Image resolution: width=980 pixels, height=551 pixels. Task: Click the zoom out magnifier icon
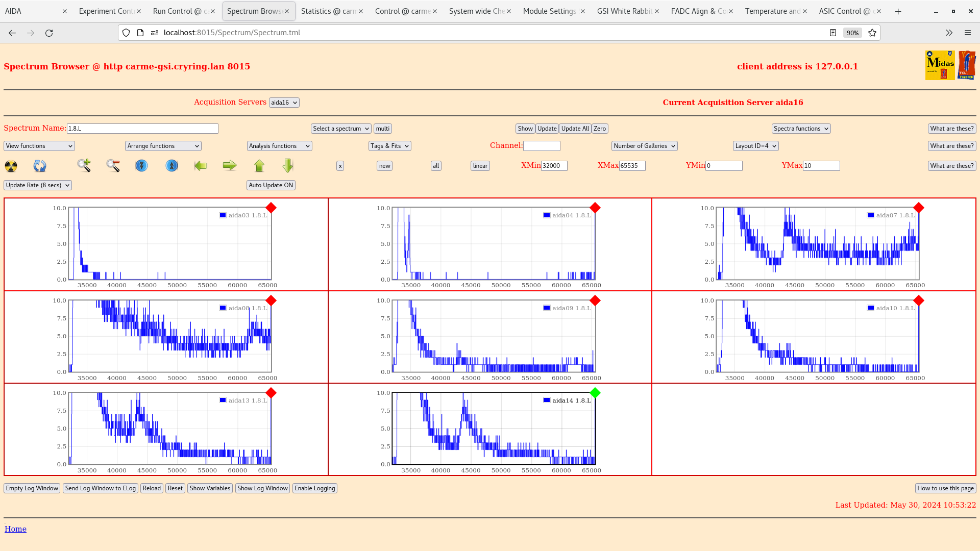point(113,165)
